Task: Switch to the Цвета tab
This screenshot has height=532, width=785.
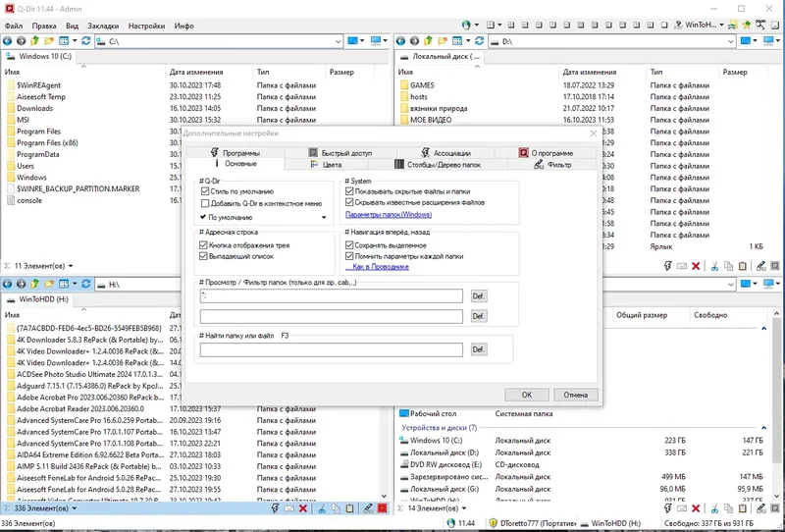Action: click(326, 164)
